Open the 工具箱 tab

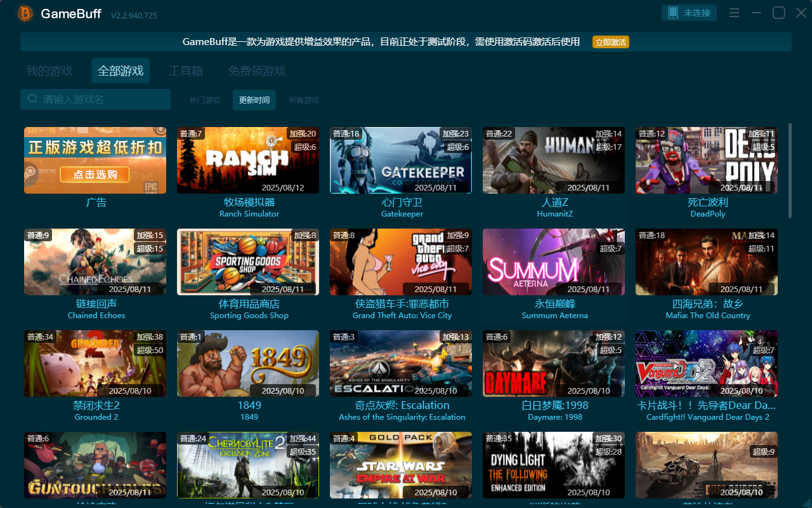186,70
